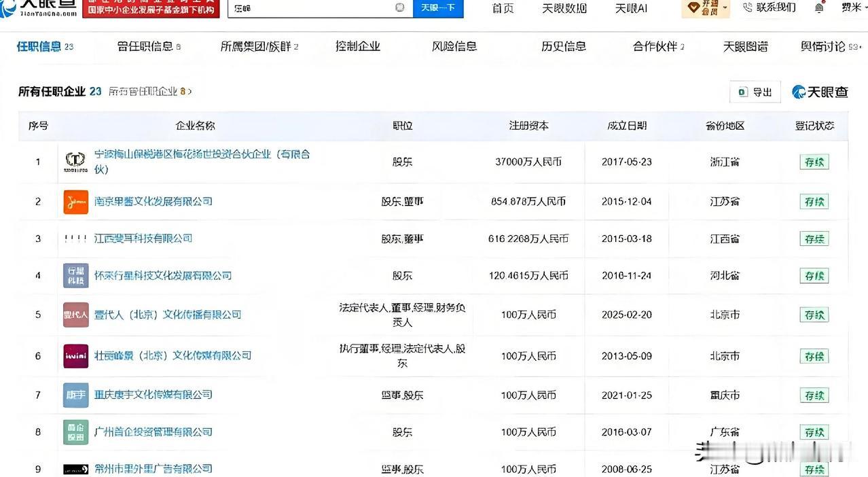868x477 pixels.
Task: Open the 天眼AI menu item
Action: [631, 8]
